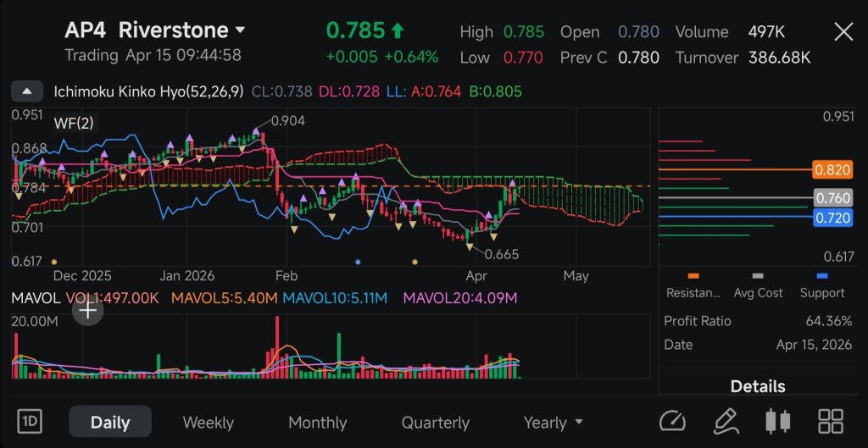Tap the CL:0.738 conversion line value
Screen dimensions: 868x448
pyautogui.click(x=281, y=91)
